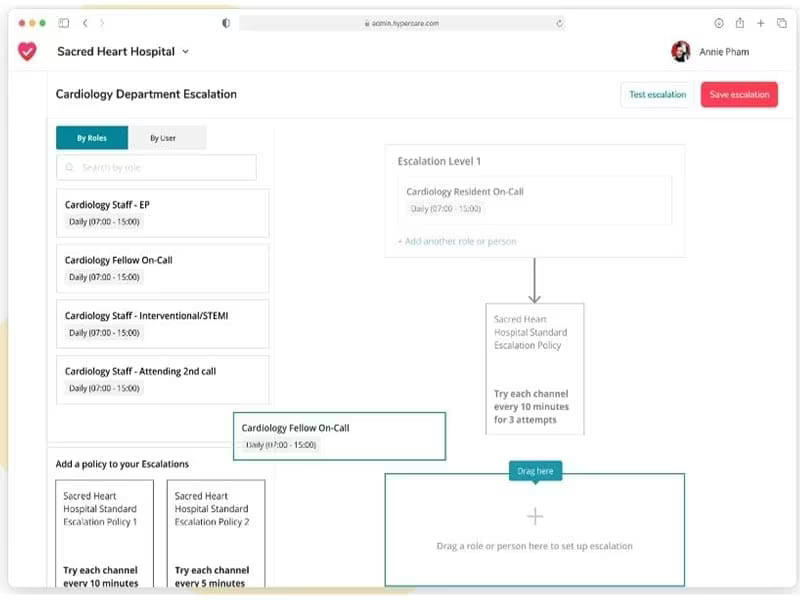This screenshot has width=800, height=600.
Task: Toggle the browser sidebar icon
Action: point(64,23)
